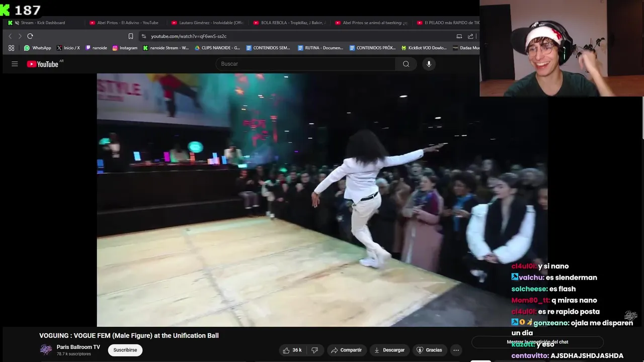Open the browser apps grid icon
644x362 pixels.
click(11, 48)
